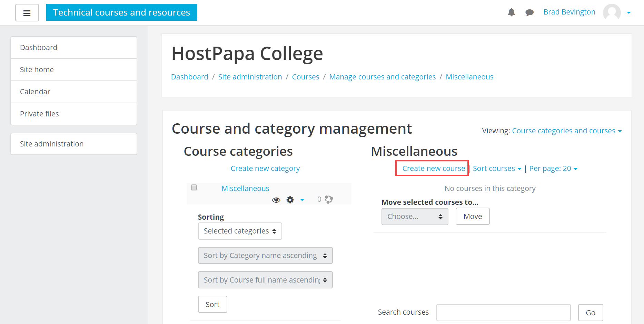Open the Selected categories dropdown

pos(240,231)
